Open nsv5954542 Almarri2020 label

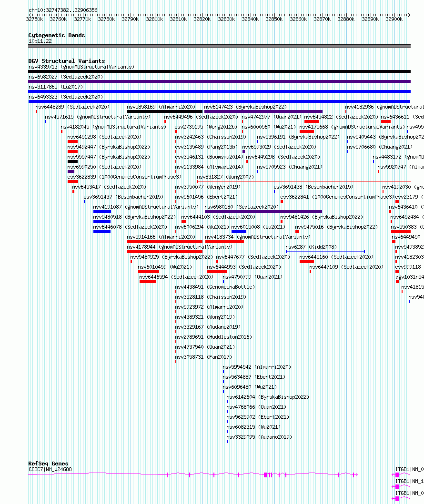pyautogui.click(x=257, y=367)
